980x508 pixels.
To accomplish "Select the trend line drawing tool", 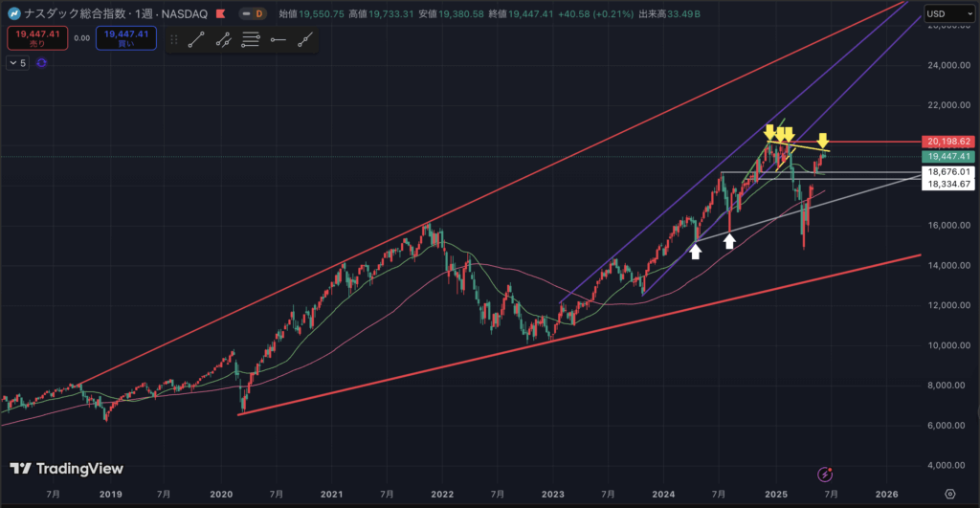I will [196, 40].
